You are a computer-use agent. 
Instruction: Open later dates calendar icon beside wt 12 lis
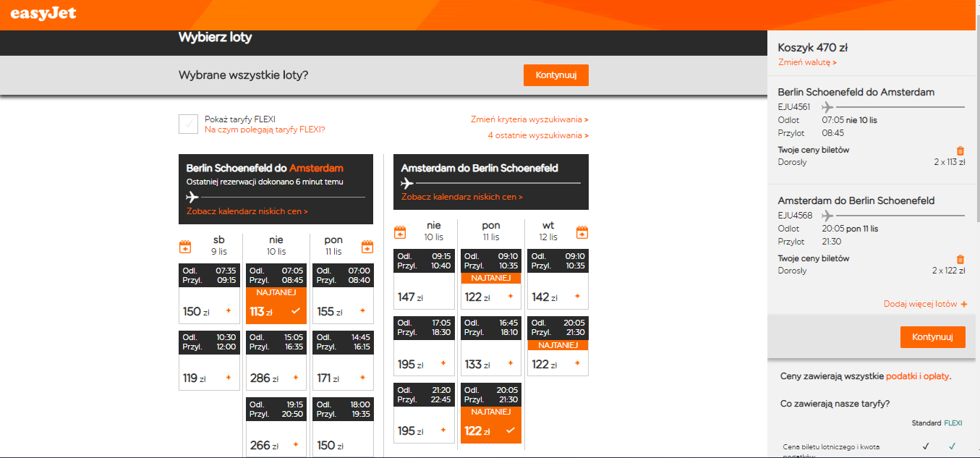point(582,232)
